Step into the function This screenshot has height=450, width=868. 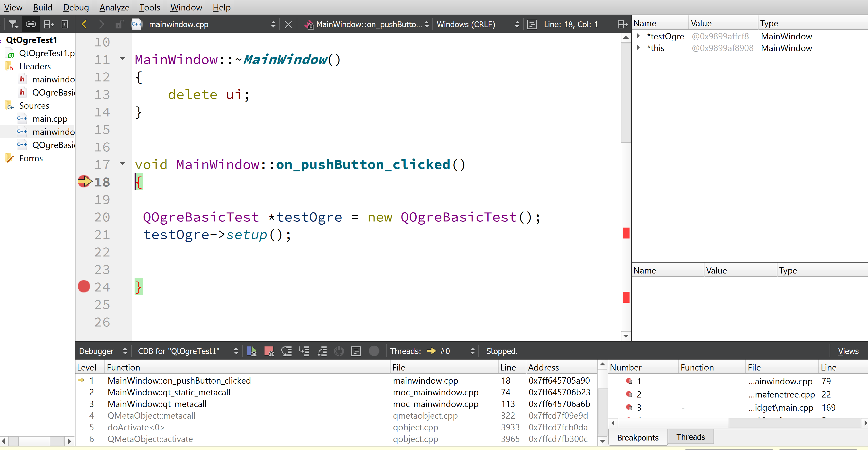click(x=304, y=351)
